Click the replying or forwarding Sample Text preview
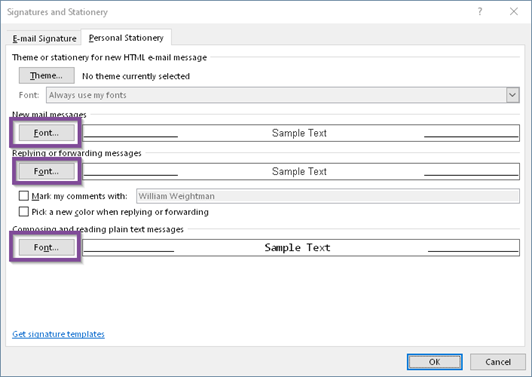The width and height of the screenshot is (532, 377). click(x=301, y=171)
